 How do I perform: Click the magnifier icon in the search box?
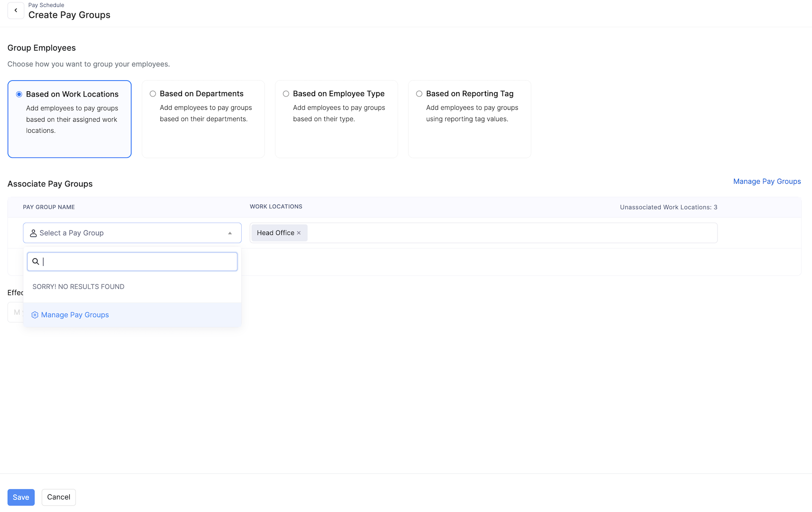(36, 261)
